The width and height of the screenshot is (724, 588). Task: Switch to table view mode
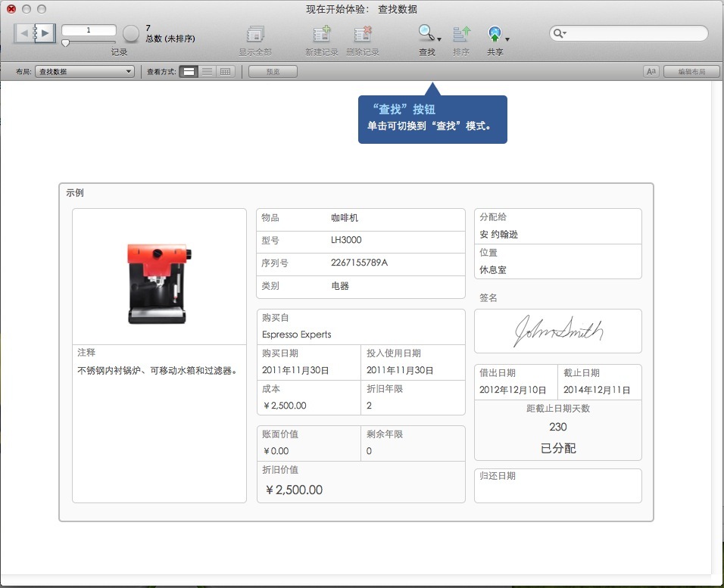pos(225,71)
